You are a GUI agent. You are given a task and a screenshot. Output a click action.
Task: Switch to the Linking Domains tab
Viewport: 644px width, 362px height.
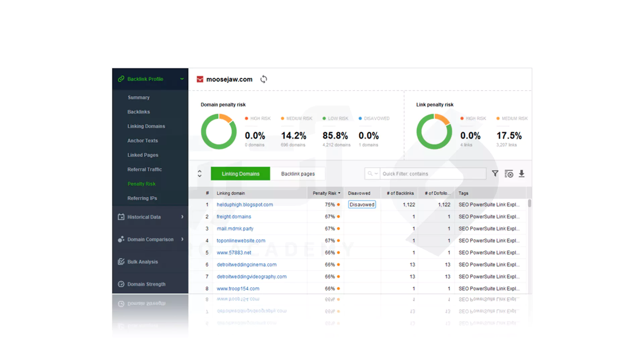240,174
